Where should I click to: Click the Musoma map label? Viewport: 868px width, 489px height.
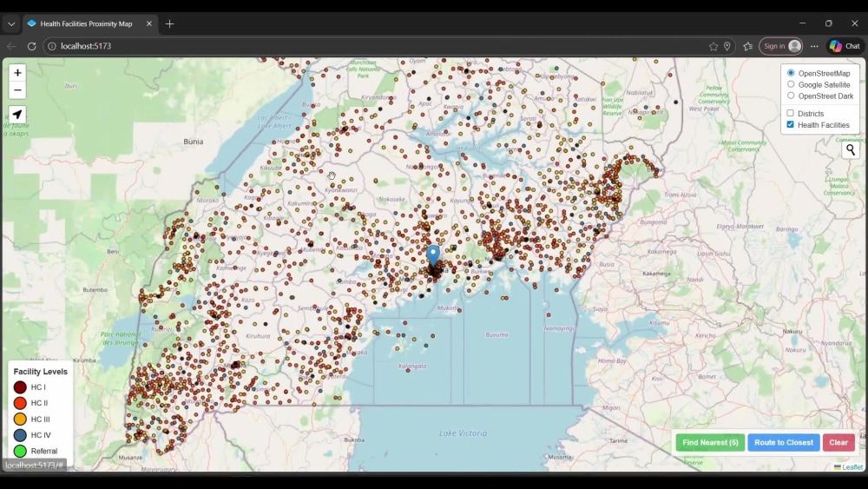click(560, 458)
